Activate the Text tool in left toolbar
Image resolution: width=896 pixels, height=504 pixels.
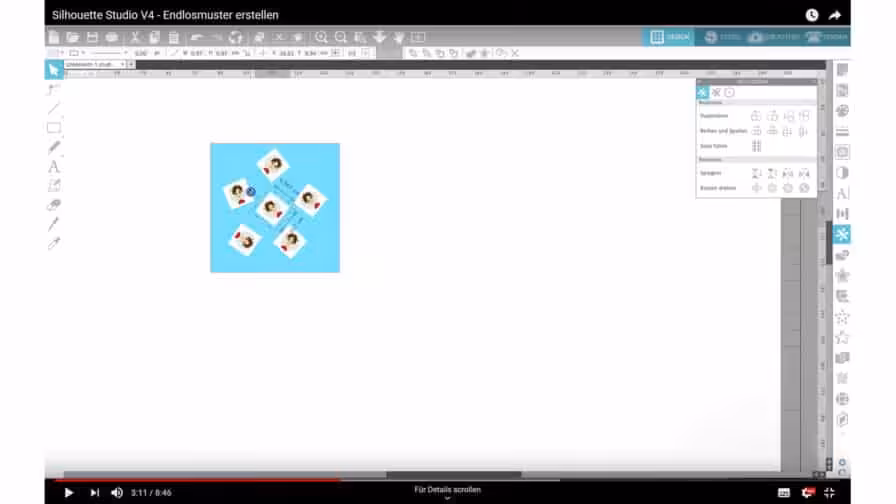coord(54,166)
